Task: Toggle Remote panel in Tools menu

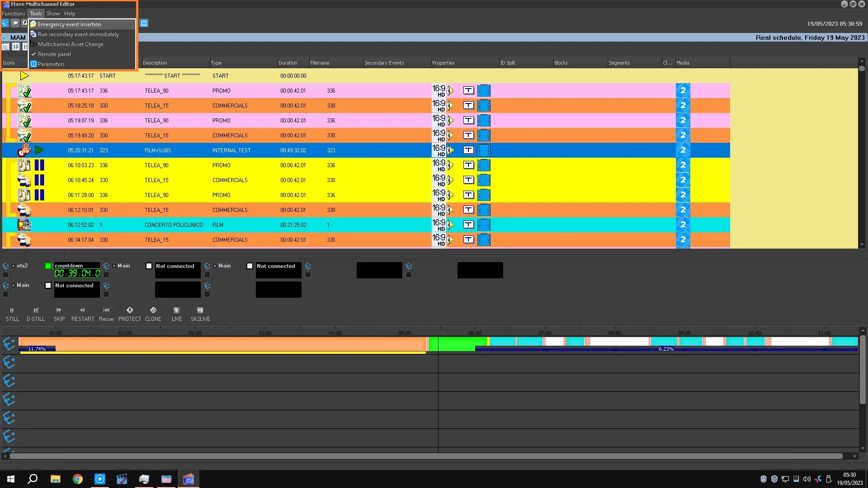Action: click(x=54, y=54)
